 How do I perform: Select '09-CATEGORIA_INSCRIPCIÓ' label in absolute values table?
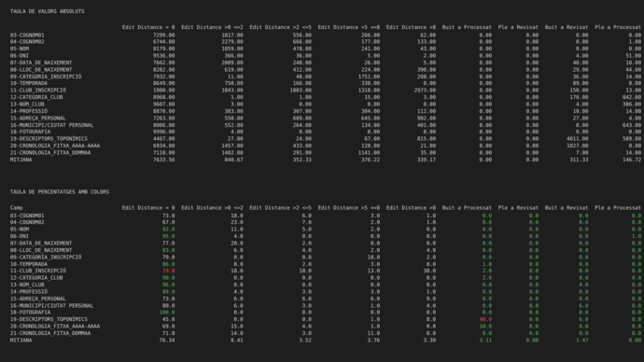[46, 77]
